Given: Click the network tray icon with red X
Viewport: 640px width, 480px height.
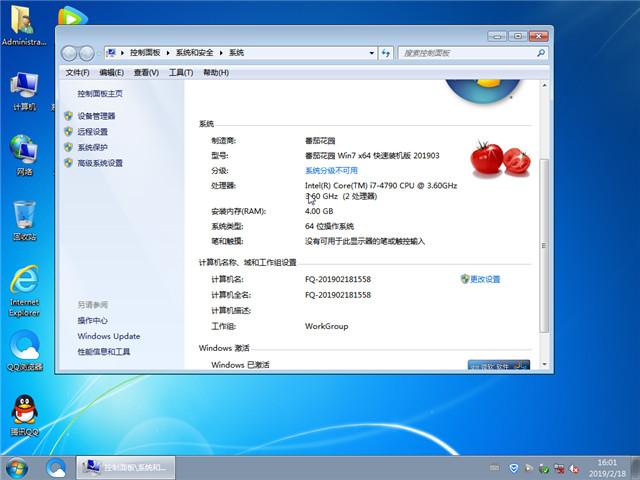Looking at the screenshot, I should (559, 468).
